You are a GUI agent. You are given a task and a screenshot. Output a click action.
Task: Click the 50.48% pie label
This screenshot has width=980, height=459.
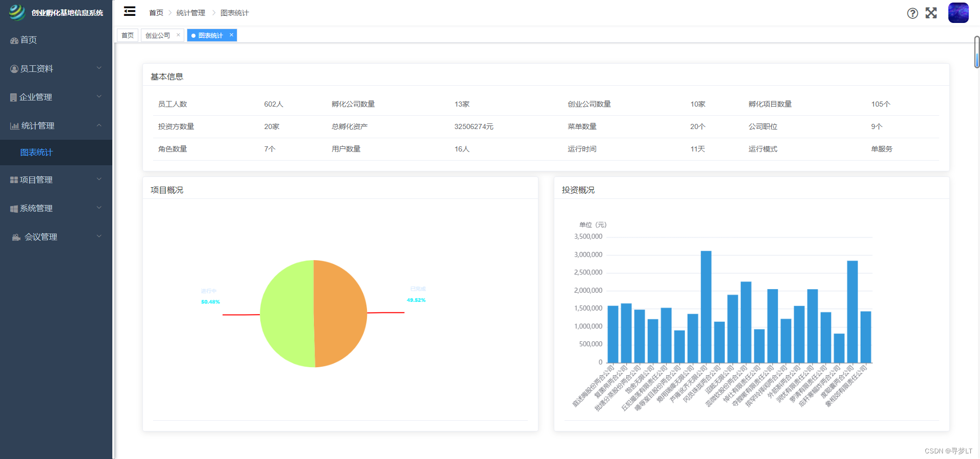tap(210, 302)
